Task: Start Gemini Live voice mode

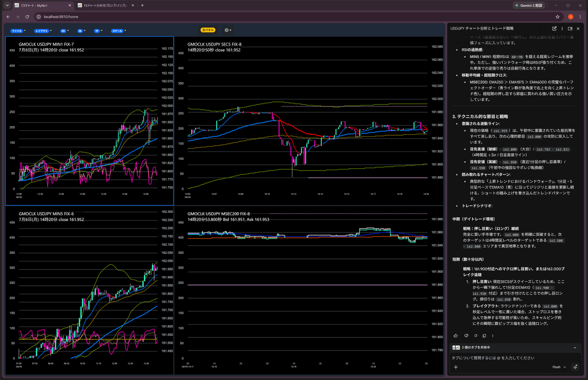Action: pyautogui.click(x=575, y=367)
